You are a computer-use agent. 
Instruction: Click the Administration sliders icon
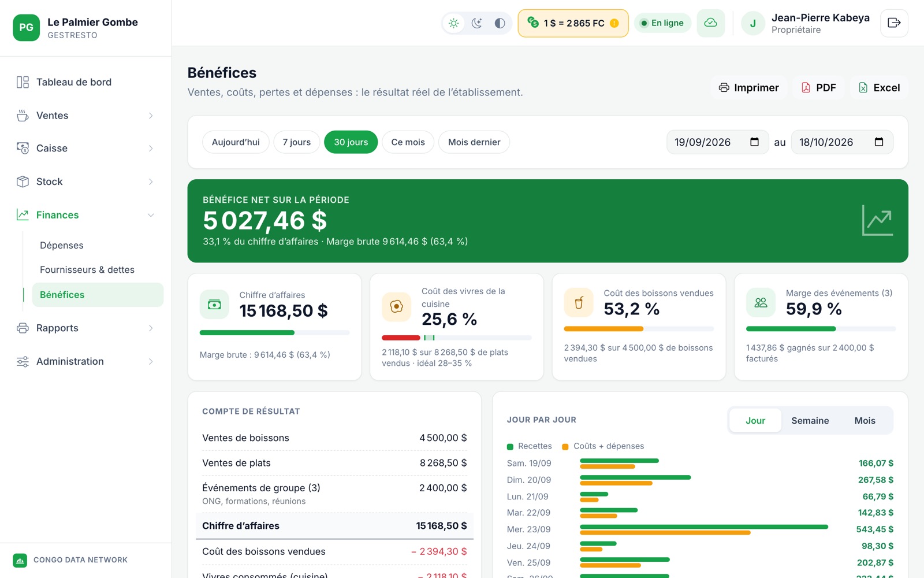pyautogui.click(x=23, y=362)
